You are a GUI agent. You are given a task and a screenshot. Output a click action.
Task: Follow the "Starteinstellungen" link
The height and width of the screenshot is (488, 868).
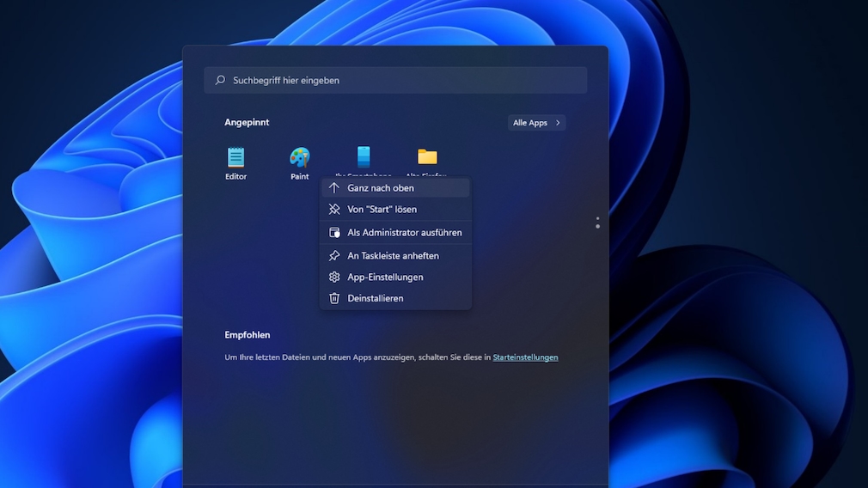tap(525, 357)
